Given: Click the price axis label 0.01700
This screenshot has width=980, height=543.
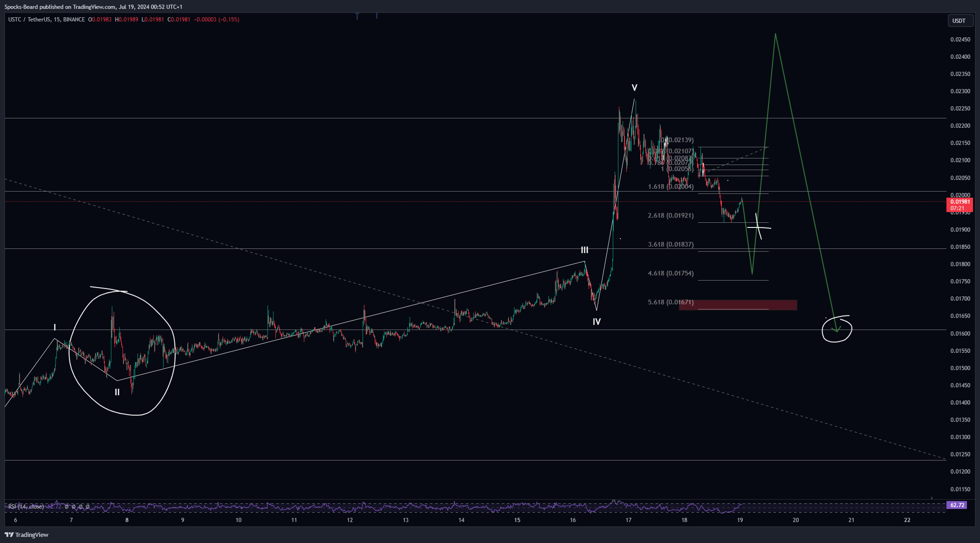Looking at the screenshot, I should tap(960, 299).
